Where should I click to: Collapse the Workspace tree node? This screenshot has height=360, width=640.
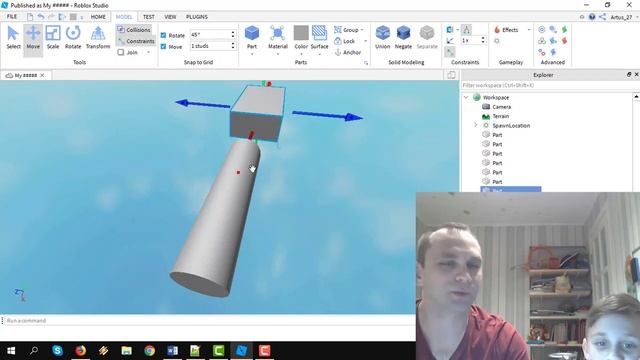point(467,98)
